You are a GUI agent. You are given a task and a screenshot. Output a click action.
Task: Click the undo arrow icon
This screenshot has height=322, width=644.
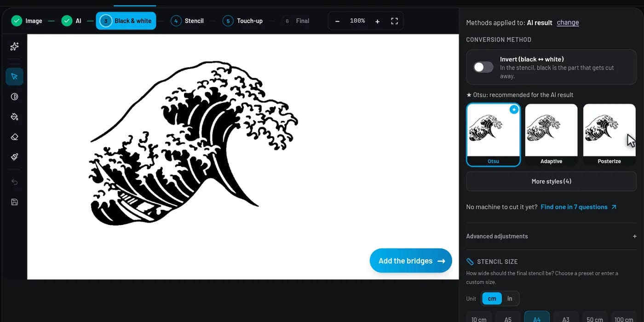(14, 182)
